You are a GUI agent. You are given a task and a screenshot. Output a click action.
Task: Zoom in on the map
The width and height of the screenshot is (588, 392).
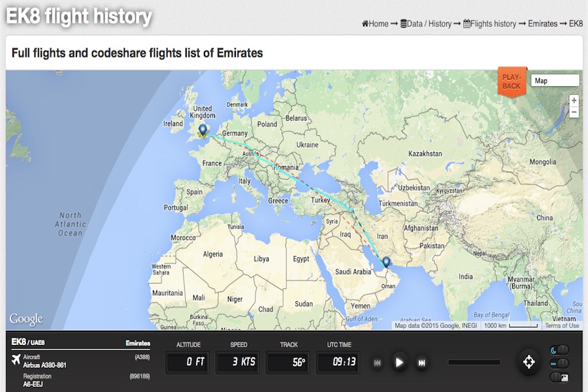(x=574, y=101)
